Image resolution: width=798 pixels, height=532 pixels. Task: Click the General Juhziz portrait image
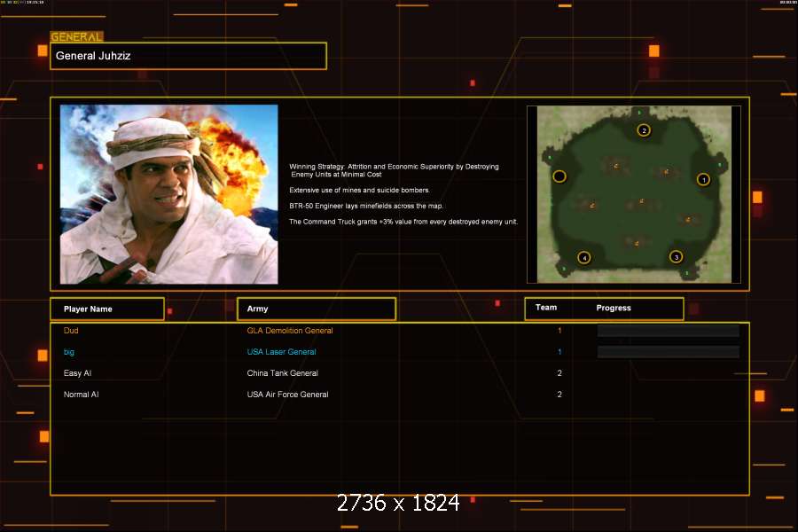tap(168, 194)
